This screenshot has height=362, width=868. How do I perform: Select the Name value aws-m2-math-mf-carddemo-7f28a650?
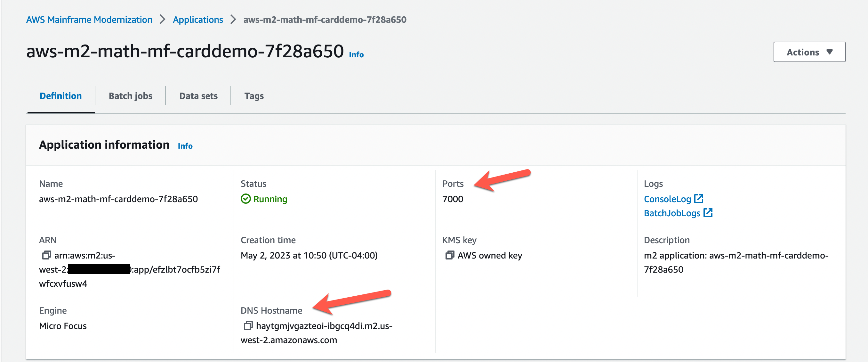[x=118, y=199]
